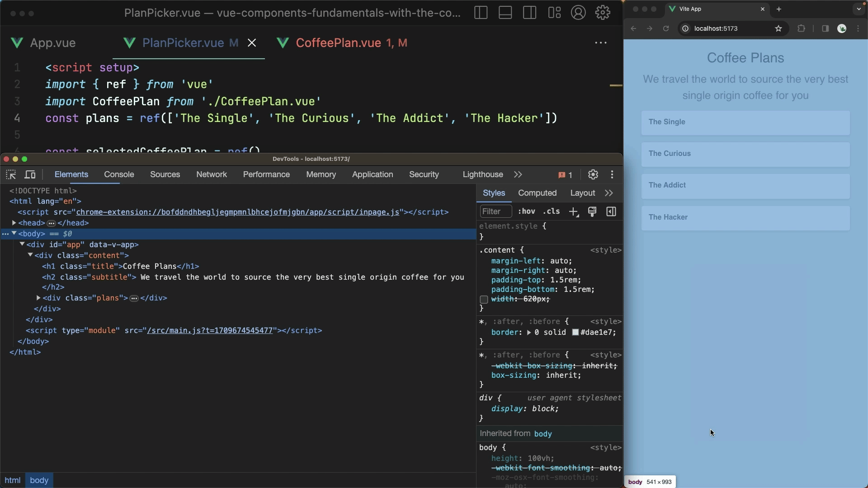Open DevTools issues counter badge
Screen dimensions: 868x488
click(x=565, y=175)
